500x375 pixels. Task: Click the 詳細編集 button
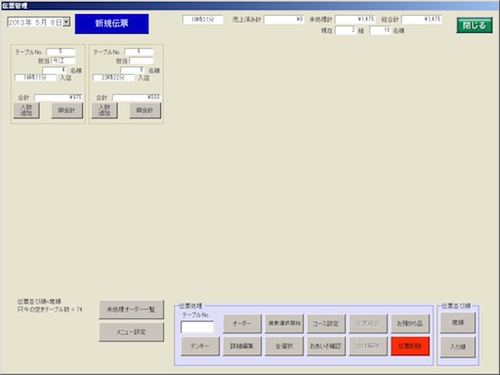(242, 346)
